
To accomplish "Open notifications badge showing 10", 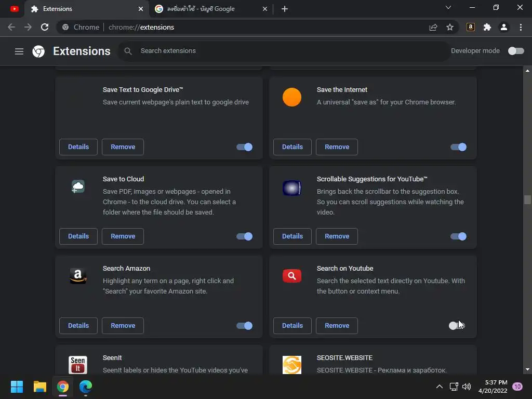I will tap(517, 387).
